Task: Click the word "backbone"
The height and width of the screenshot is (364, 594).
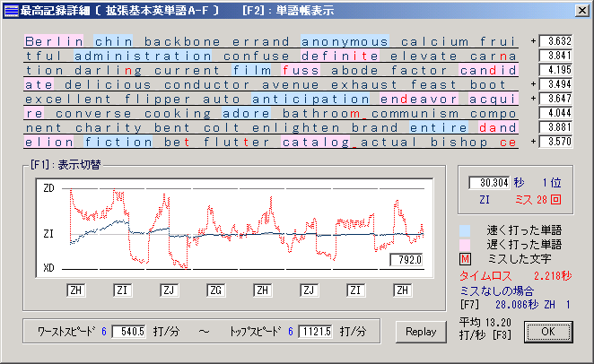Action: pyautogui.click(x=182, y=41)
